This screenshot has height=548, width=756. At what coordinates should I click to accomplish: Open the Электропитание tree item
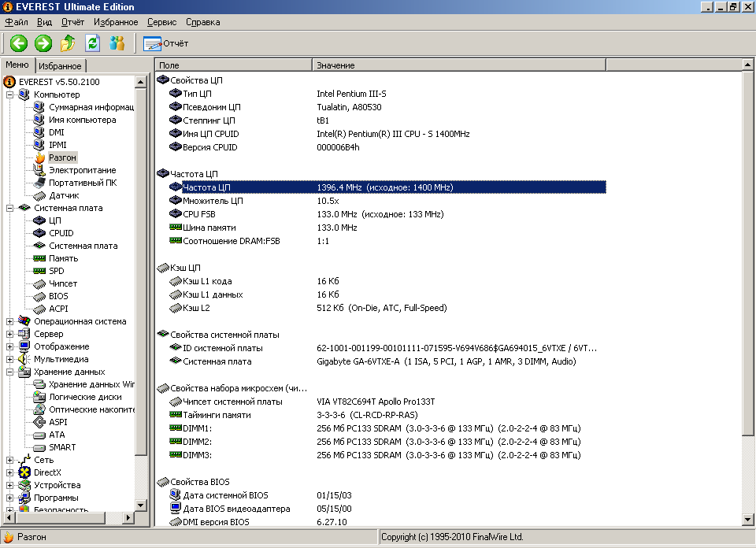81,170
